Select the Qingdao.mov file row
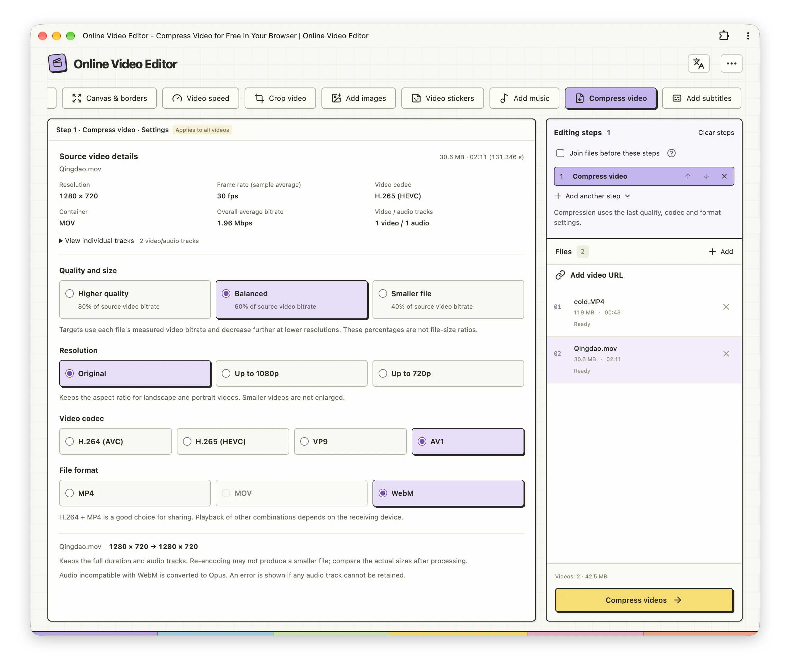Screen dimensions: 790x672 coord(644,360)
